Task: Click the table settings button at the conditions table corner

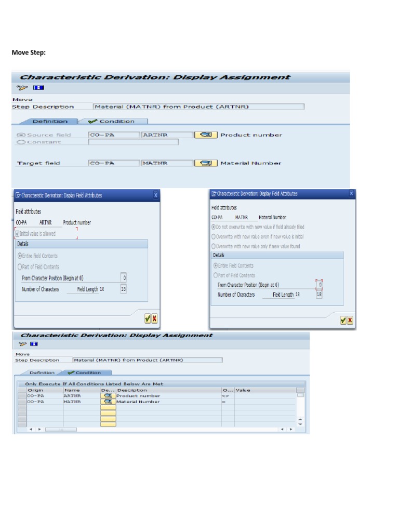Action: tap(300, 390)
